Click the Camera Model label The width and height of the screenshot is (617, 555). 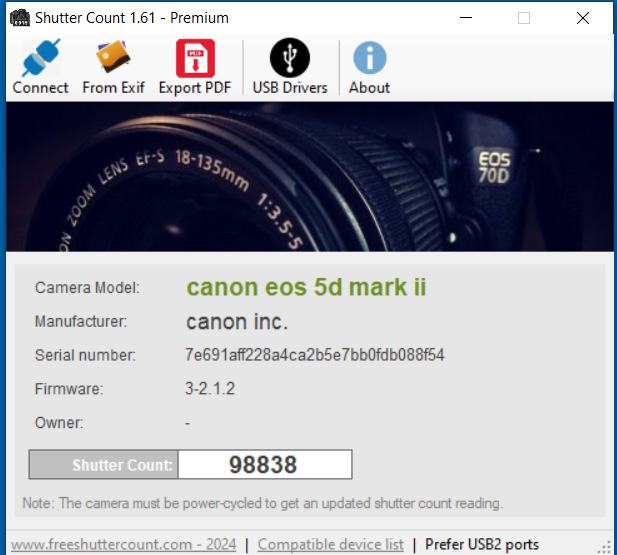coord(87,288)
